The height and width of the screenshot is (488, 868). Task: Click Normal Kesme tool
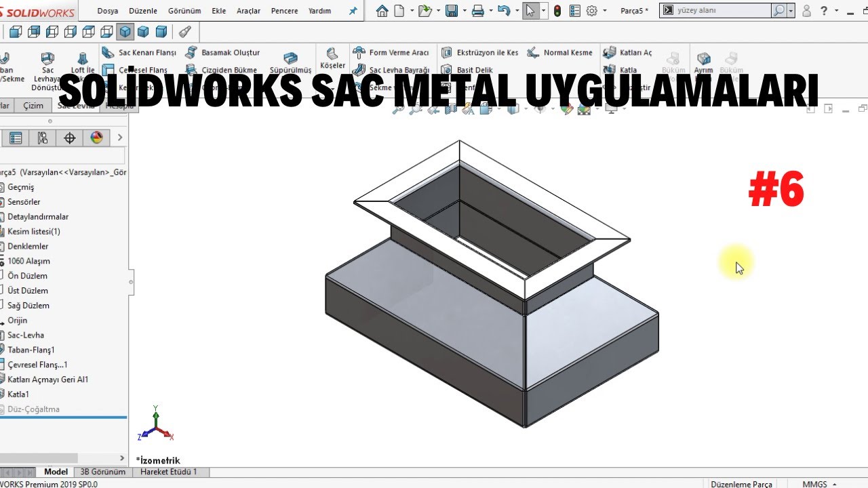[x=560, y=52]
